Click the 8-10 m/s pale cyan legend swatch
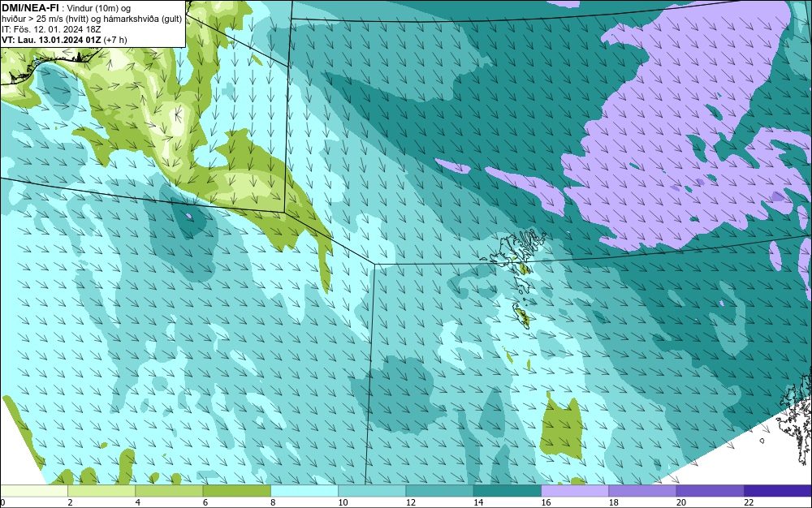This screenshot has width=812, height=508. (x=304, y=490)
